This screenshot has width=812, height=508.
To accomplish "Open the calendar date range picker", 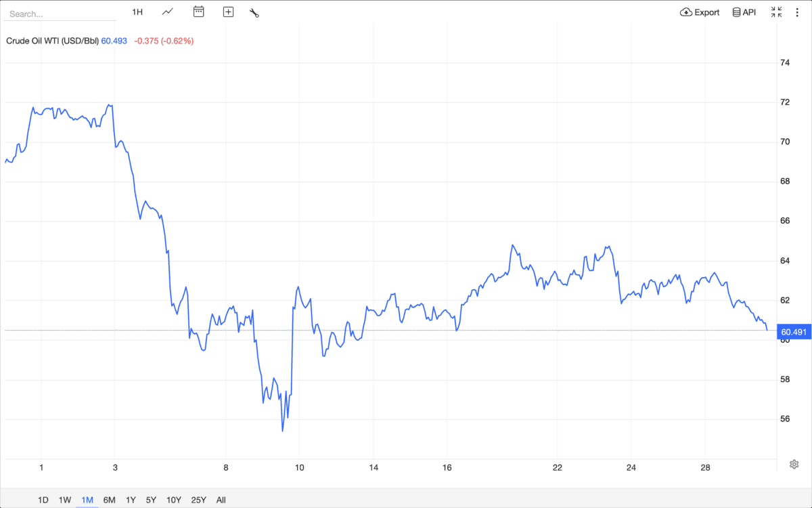I will [198, 12].
